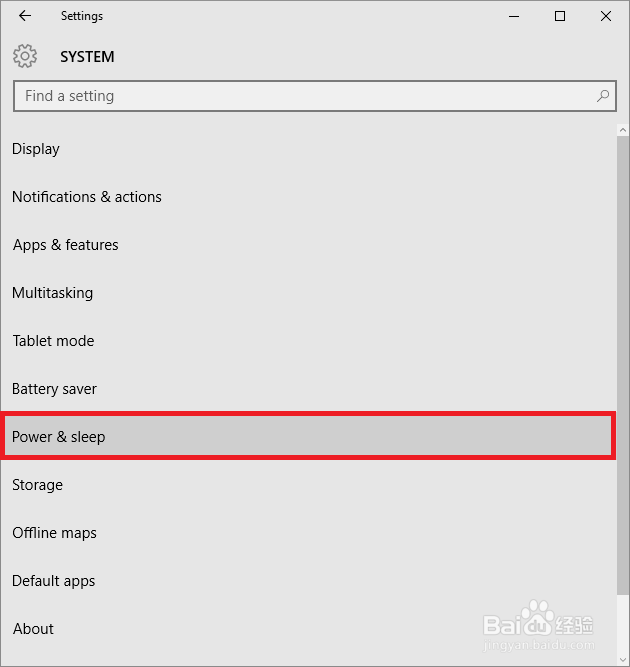
Task: Go to Default apps
Action: [x=53, y=581]
